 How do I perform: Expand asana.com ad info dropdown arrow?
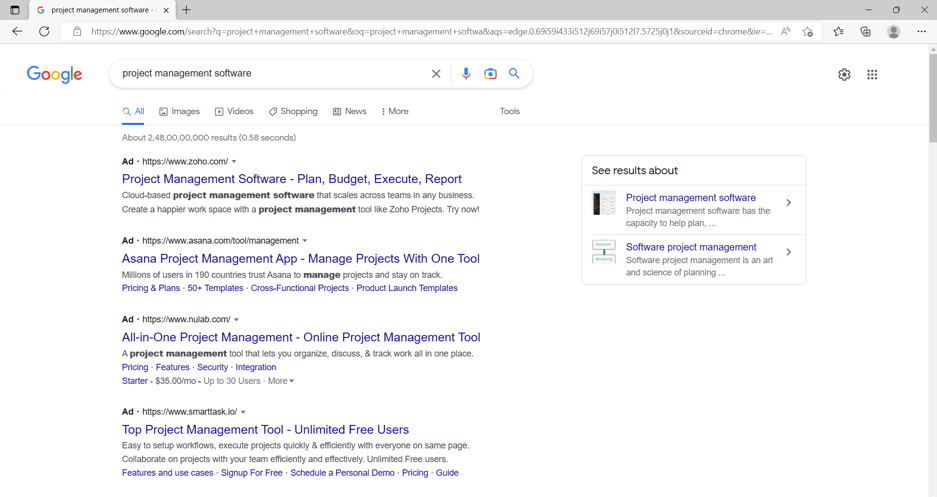305,241
